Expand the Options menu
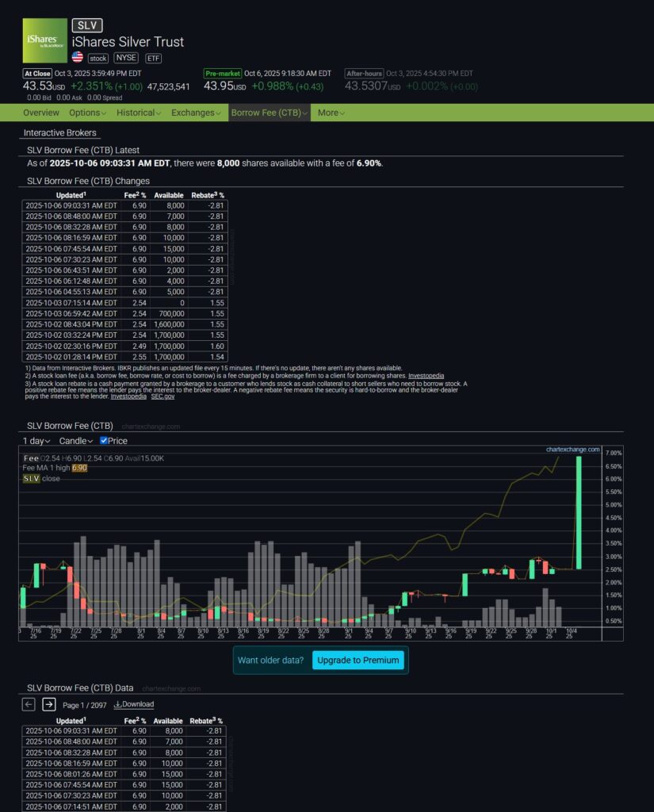Viewport: 654px width, 812px height. pos(87,113)
